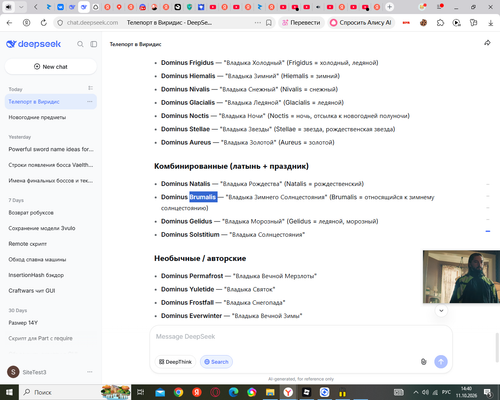Open the Сохранение модели 3vulo chat
The width and height of the screenshot is (500, 400).
pyautogui.click(x=51, y=228)
